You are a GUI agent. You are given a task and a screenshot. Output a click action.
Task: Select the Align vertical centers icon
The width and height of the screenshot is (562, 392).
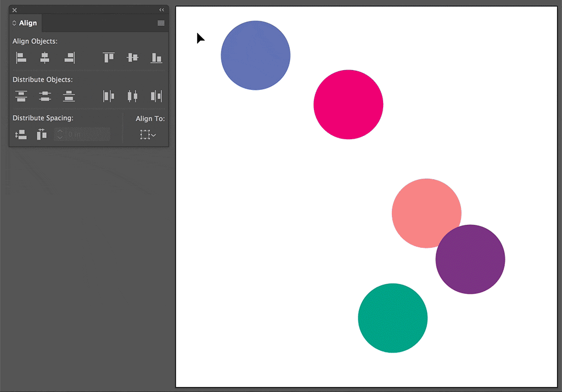point(132,58)
